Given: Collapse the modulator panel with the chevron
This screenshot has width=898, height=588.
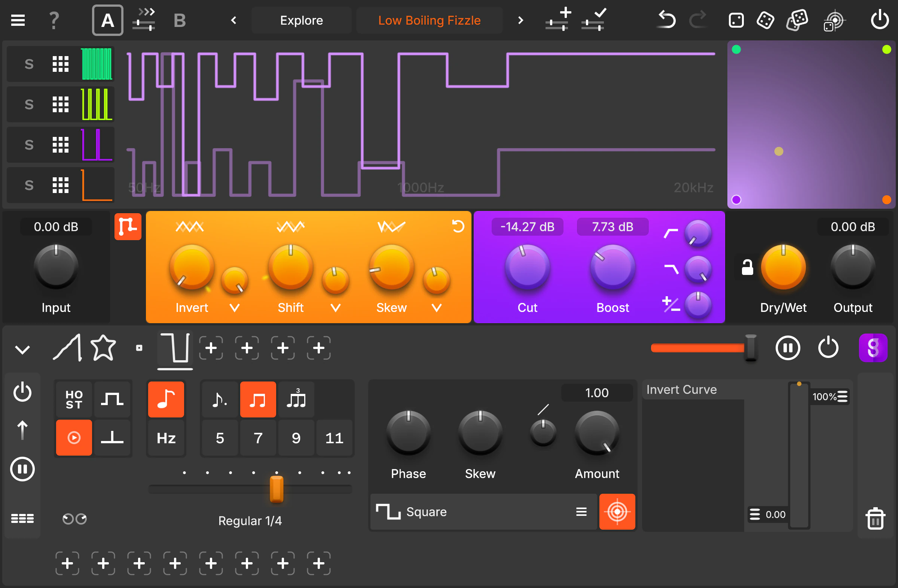Looking at the screenshot, I should [x=22, y=349].
